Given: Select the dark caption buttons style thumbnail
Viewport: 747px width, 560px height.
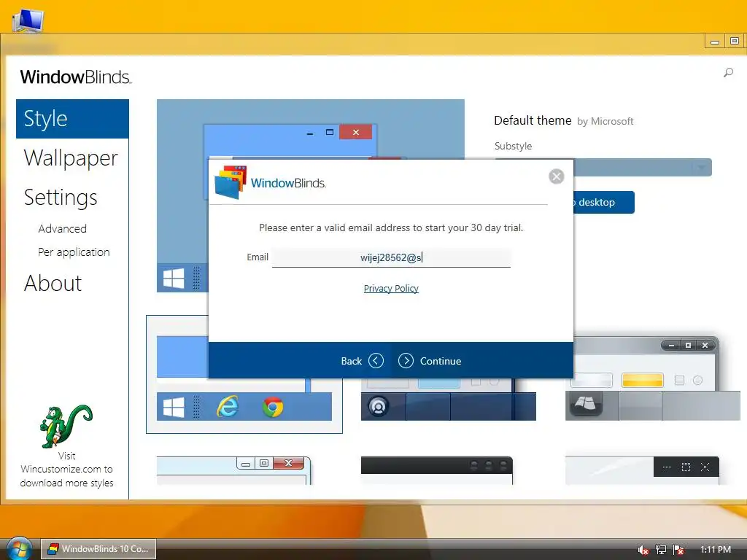Looking at the screenshot, I should click(642, 470).
